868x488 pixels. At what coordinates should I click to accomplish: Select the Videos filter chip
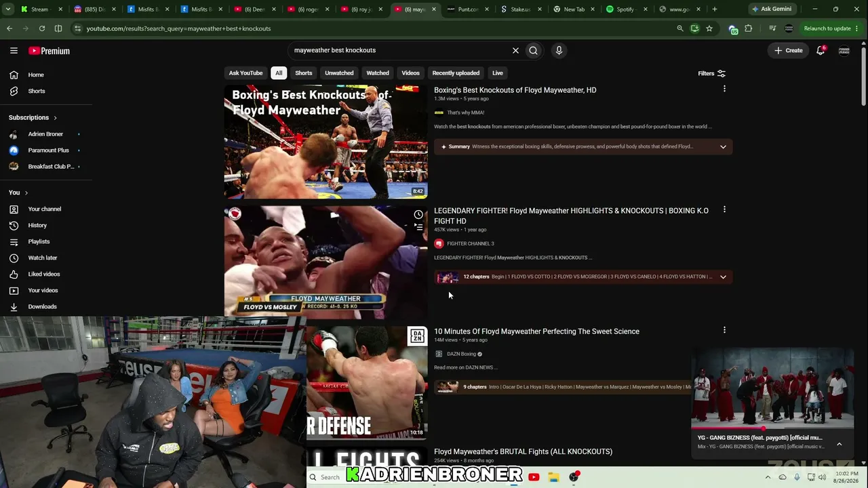[x=410, y=73]
